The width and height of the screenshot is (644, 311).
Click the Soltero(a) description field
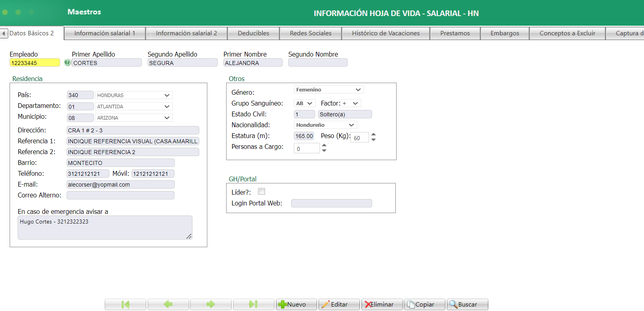point(345,114)
